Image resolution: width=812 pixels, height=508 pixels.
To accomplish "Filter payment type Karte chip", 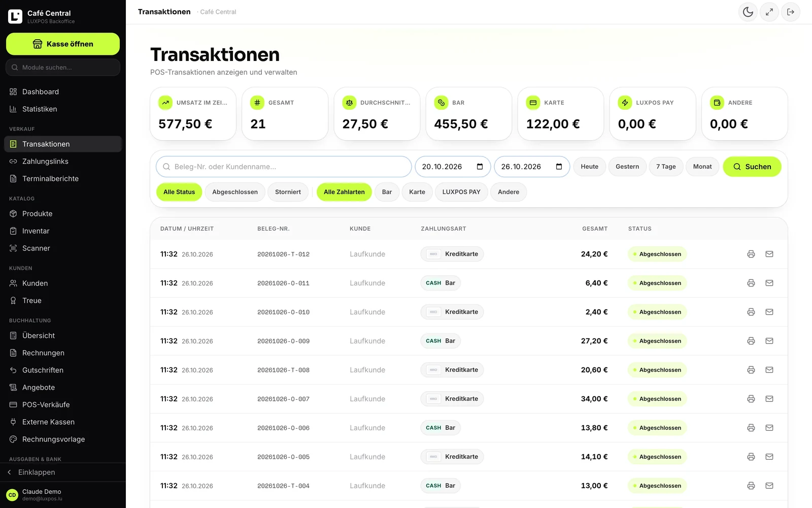I will (x=417, y=192).
